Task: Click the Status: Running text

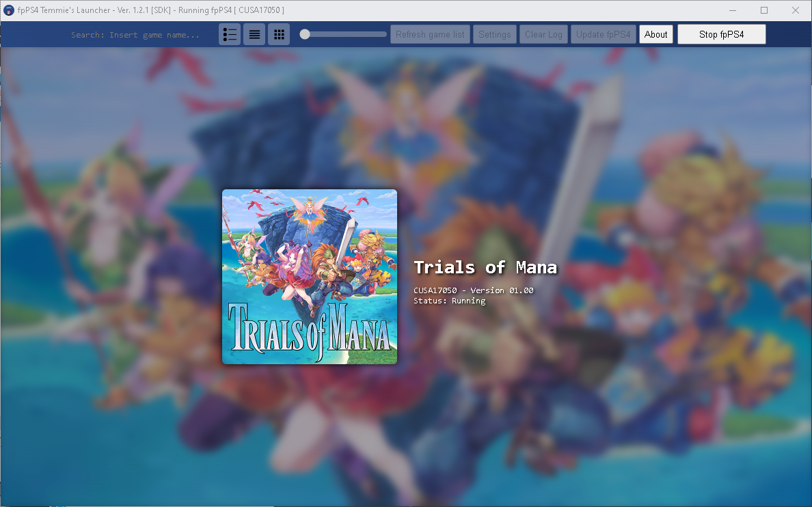Action: 450,301
